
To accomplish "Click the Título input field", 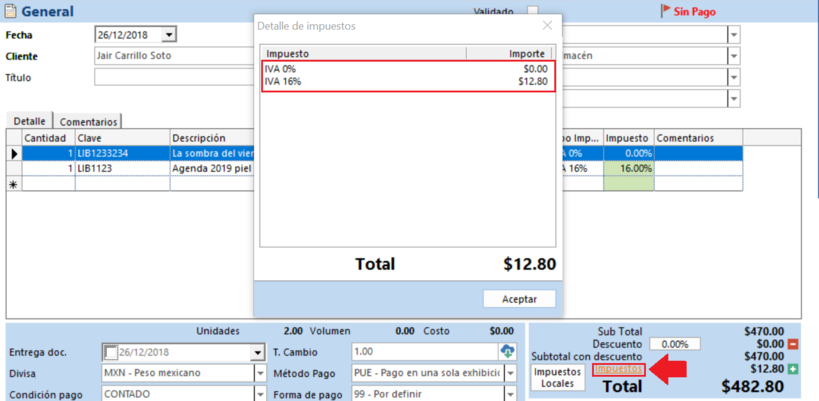I will [x=173, y=78].
